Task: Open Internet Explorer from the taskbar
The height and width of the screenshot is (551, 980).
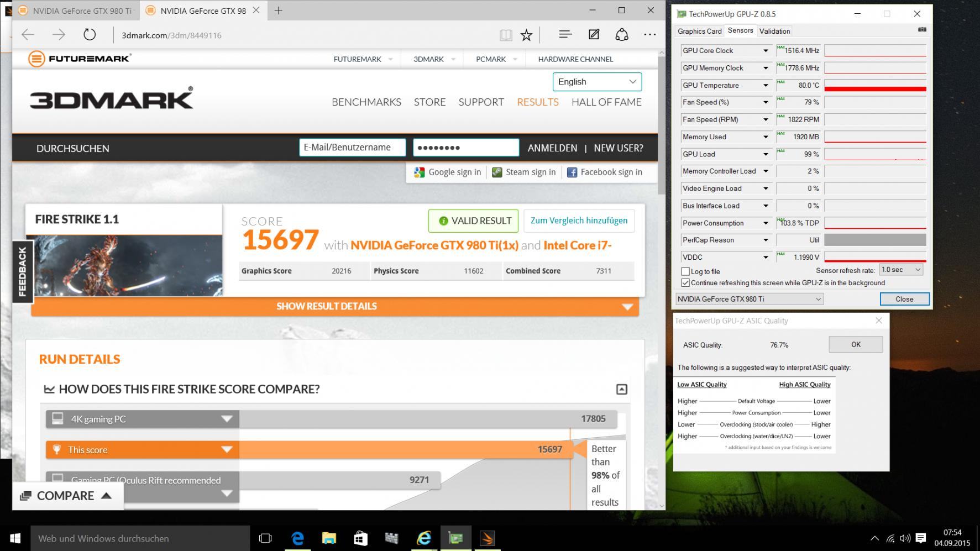Action: point(424,538)
